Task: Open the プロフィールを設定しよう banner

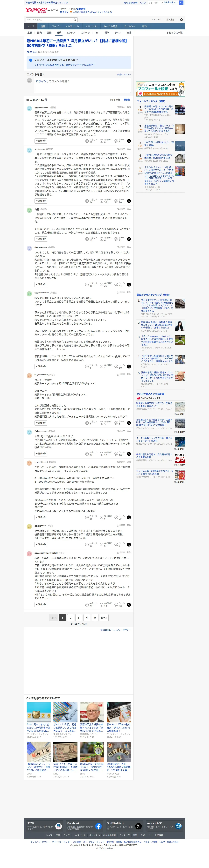Action: (x=160, y=89)
